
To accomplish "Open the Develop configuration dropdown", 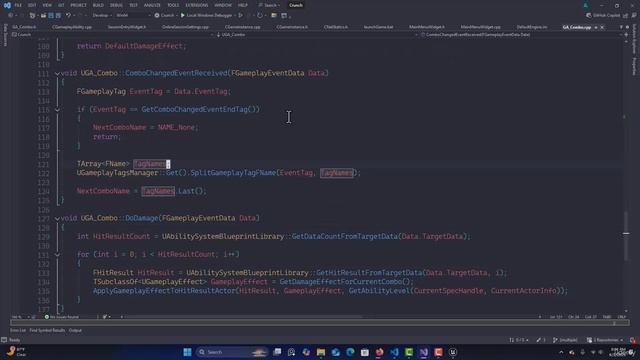I will click(102, 16).
